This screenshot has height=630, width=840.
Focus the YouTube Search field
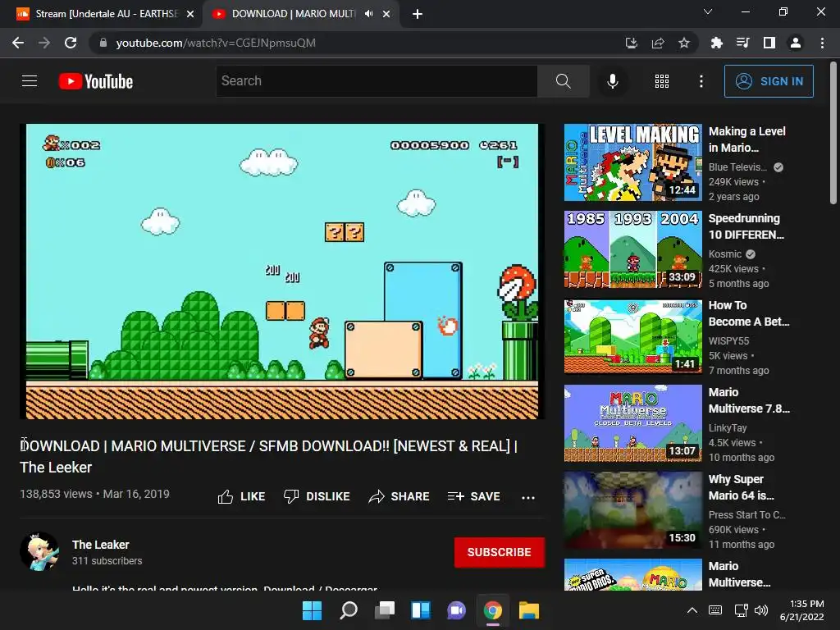coord(377,81)
